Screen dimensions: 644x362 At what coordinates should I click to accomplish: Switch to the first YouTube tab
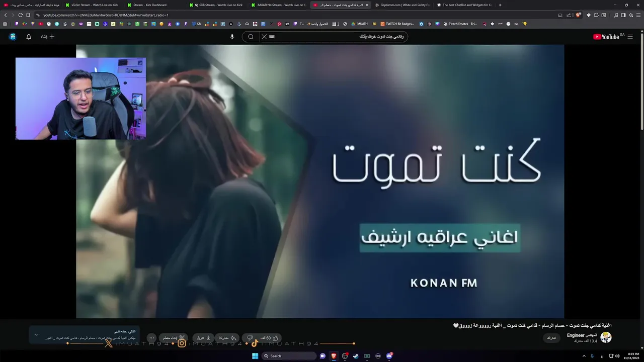31,5
